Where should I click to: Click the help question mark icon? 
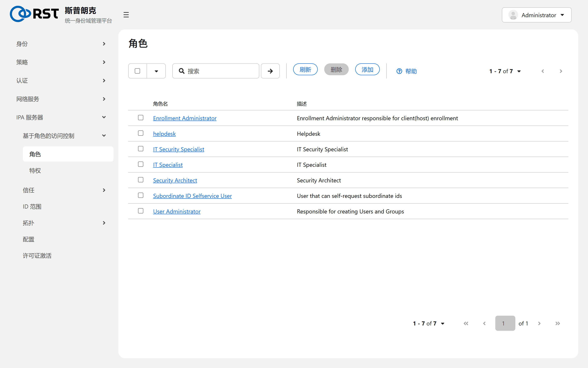point(399,71)
